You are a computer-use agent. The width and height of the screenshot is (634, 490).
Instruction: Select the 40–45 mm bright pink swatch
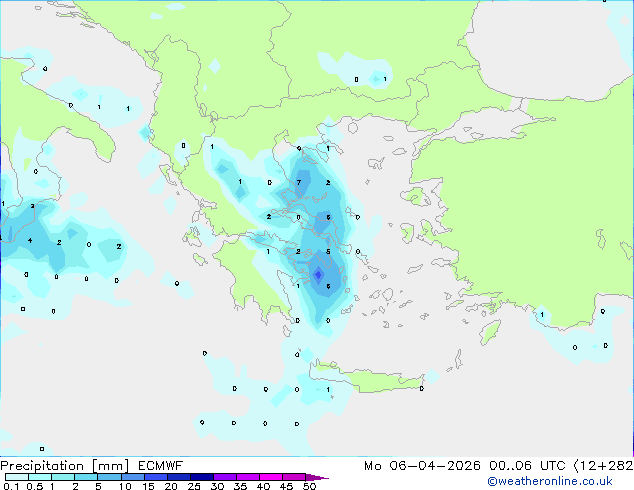[271, 477]
